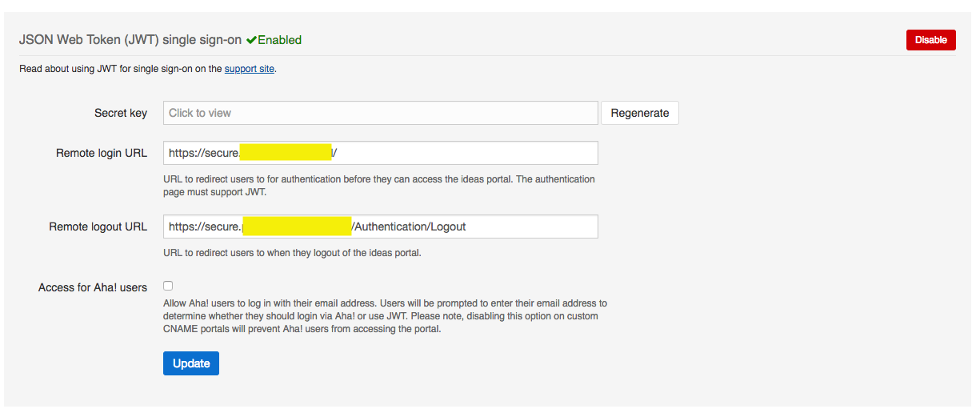Click the red Disable button
Image resolution: width=980 pixels, height=413 pixels.
pos(930,40)
